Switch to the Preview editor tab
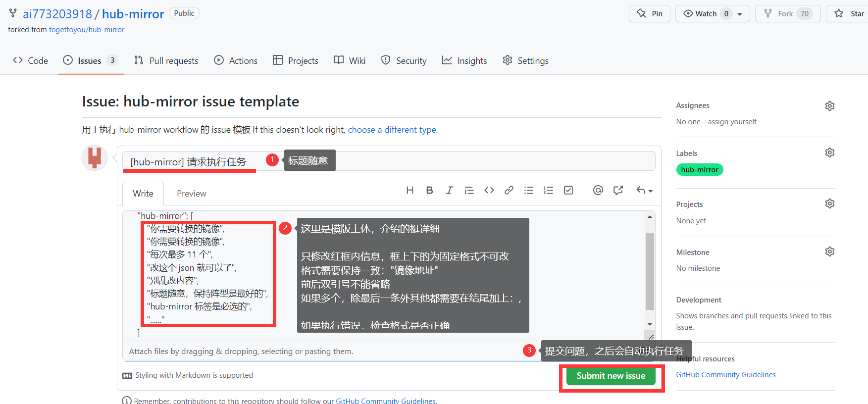This screenshot has height=404, width=868. [192, 194]
